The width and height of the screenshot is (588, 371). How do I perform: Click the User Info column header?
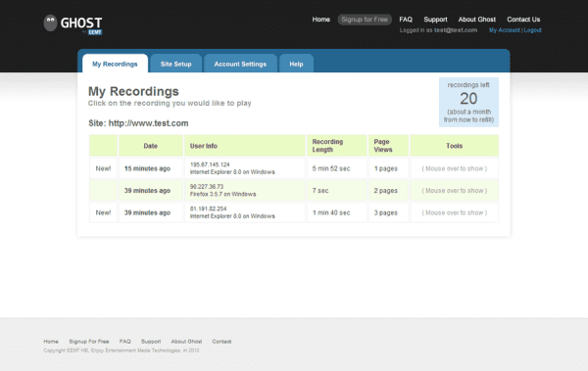coord(245,146)
